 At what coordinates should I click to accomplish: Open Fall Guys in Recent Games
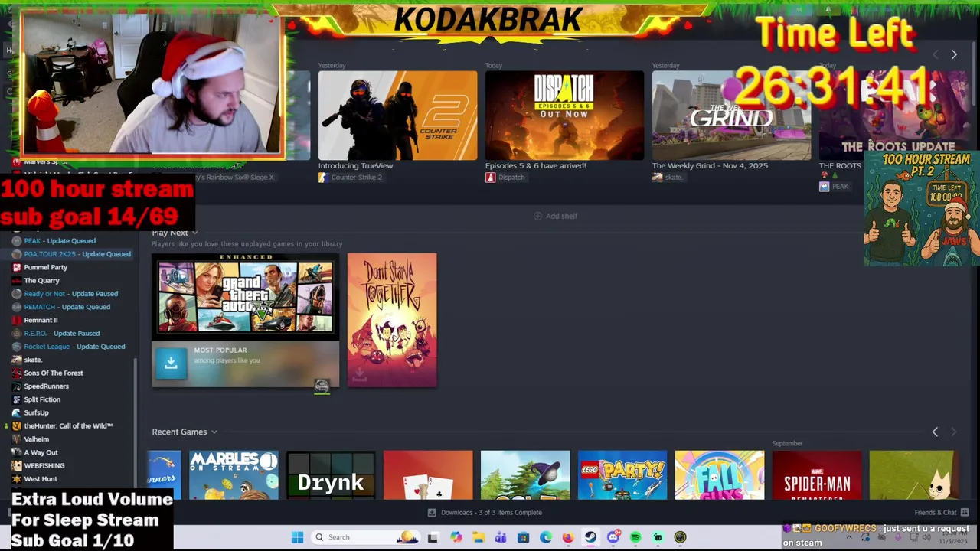pos(720,475)
